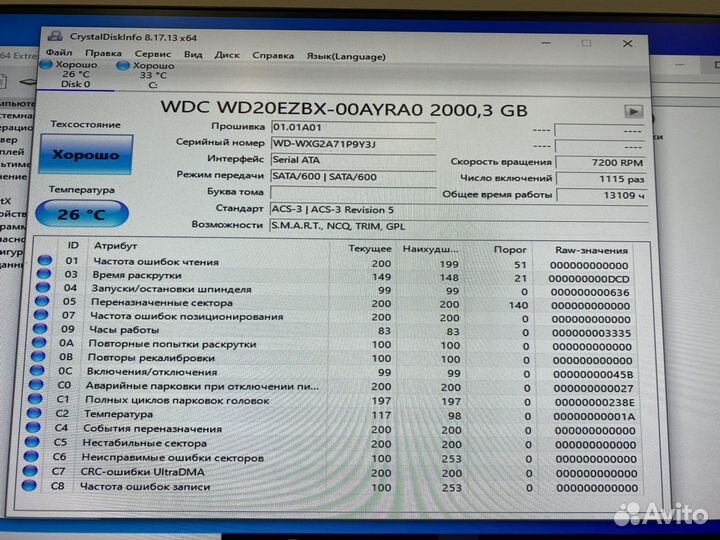Screen dimensions: 720x540
Task: Open the Диск menu
Action: (227, 55)
